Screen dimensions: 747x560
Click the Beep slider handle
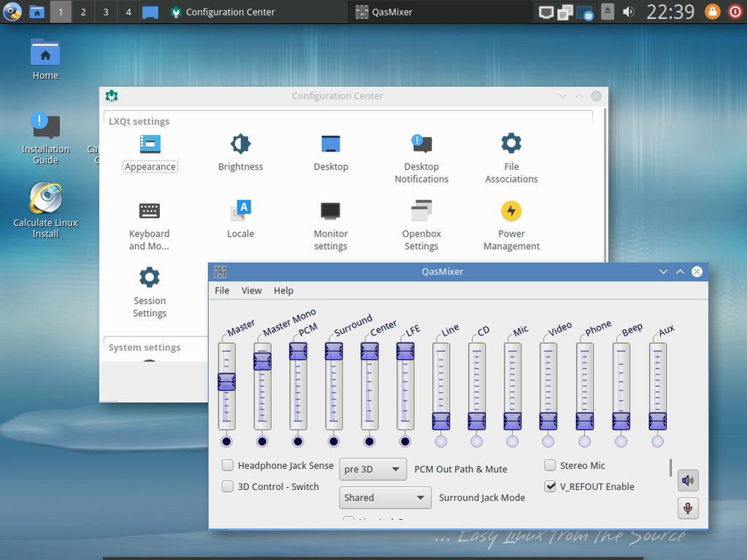click(621, 421)
